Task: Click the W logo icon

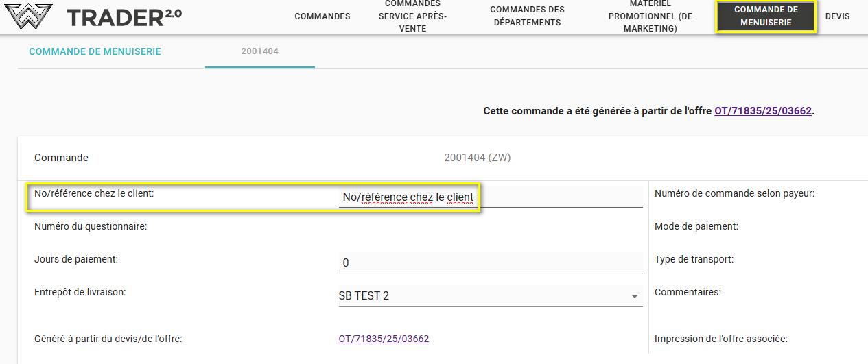Action: click(28, 16)
